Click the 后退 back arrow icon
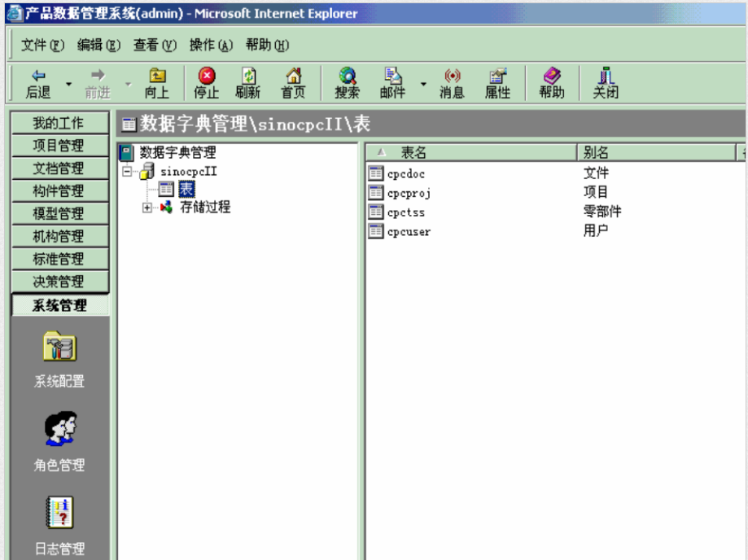Image resolution: width=748 pixels, height=560 pixels. tap(38, 76)
